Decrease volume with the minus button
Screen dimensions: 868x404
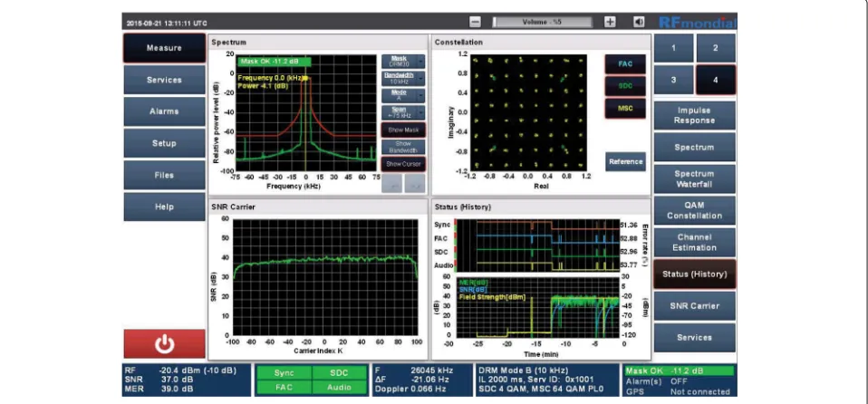(x=475, y=22)
